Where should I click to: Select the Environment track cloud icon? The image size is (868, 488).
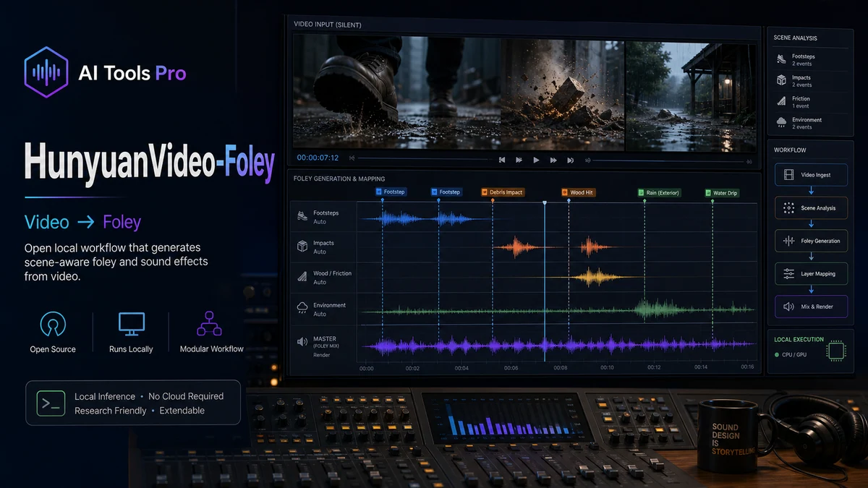coord(302,308)
